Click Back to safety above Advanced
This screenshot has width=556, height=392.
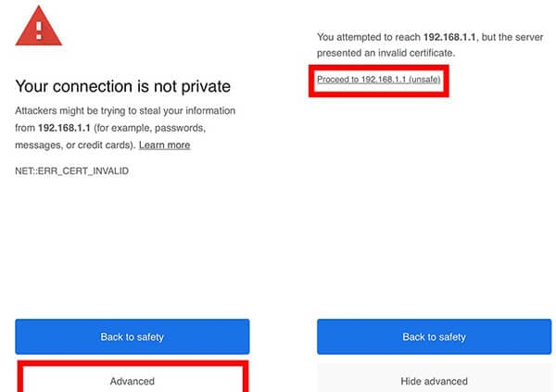pos(133,336)
